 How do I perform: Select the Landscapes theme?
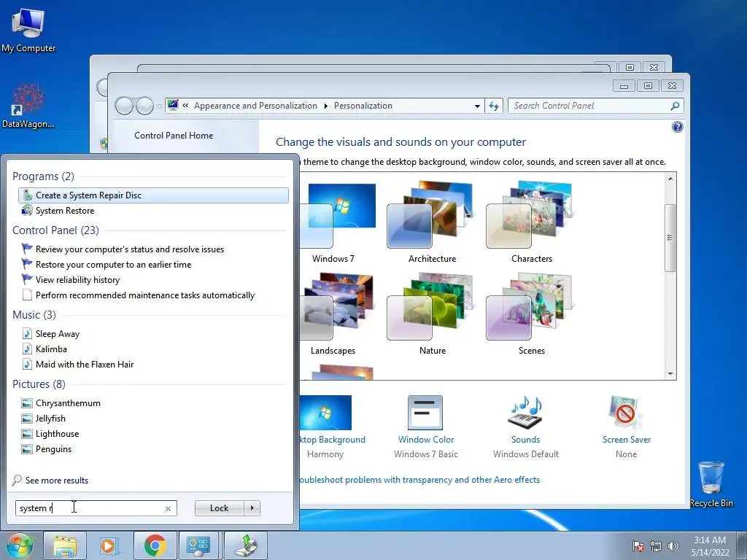(338, 314)
